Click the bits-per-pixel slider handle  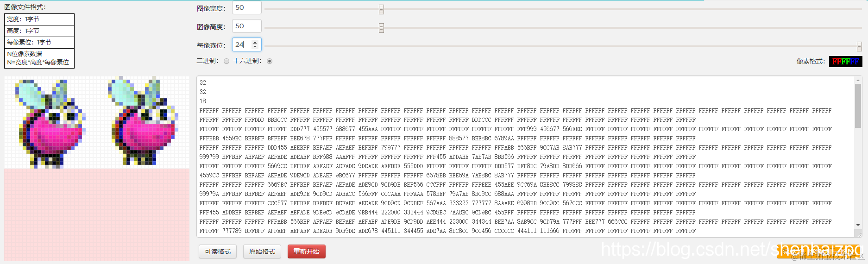[859, 46]
